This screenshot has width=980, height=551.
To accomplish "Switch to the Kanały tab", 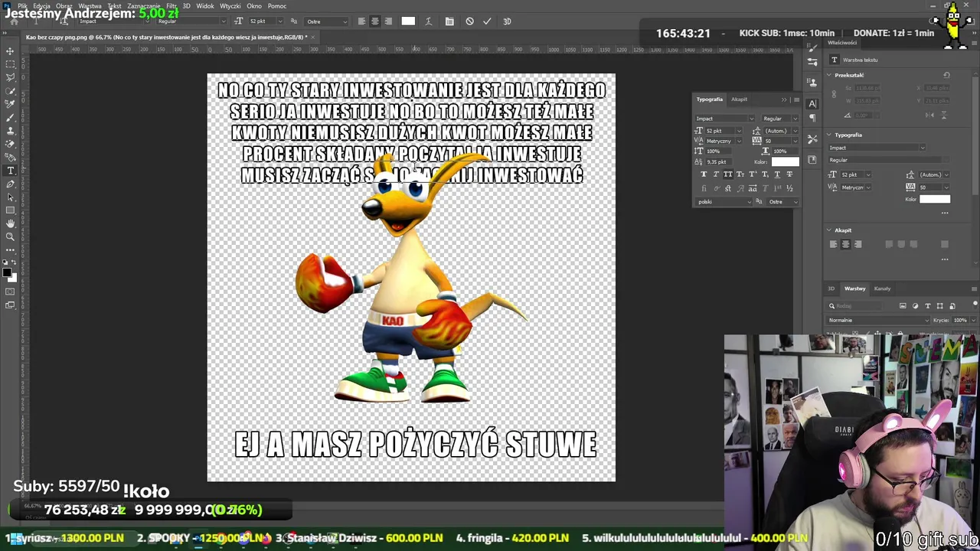I will click(x=882, y=289).
